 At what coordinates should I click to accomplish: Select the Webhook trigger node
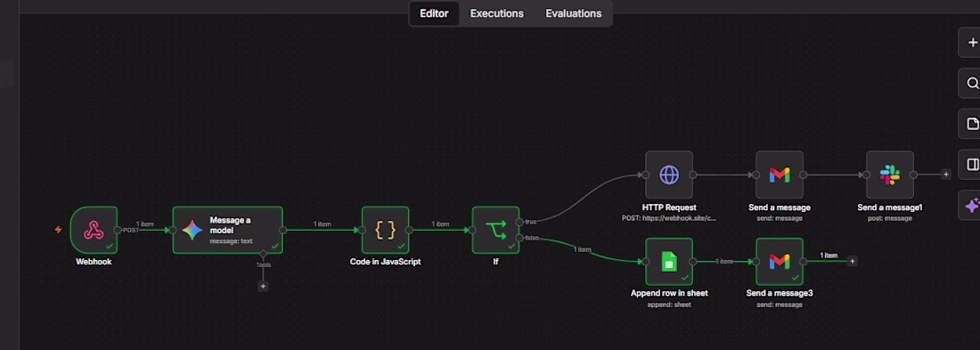tap(94, 230)
